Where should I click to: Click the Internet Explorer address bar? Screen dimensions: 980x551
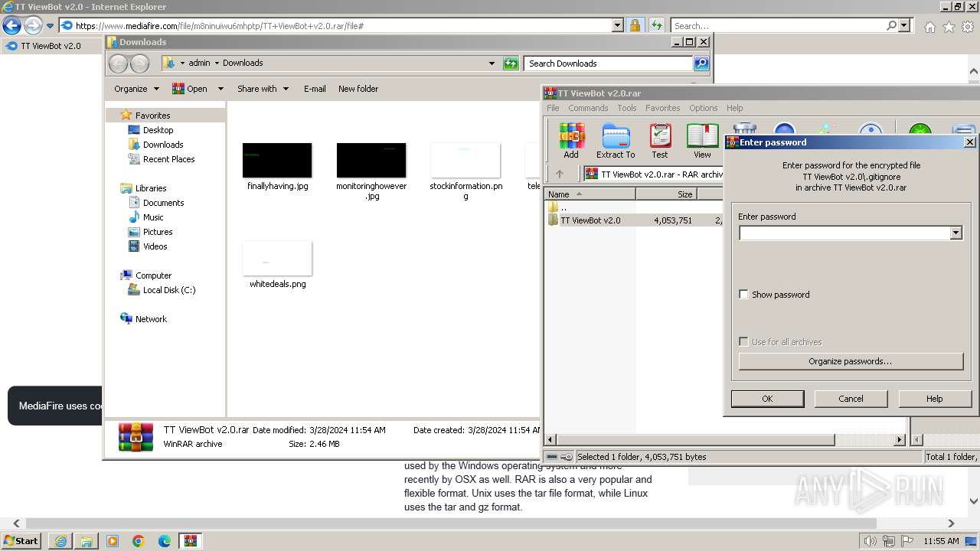[343, 25]
